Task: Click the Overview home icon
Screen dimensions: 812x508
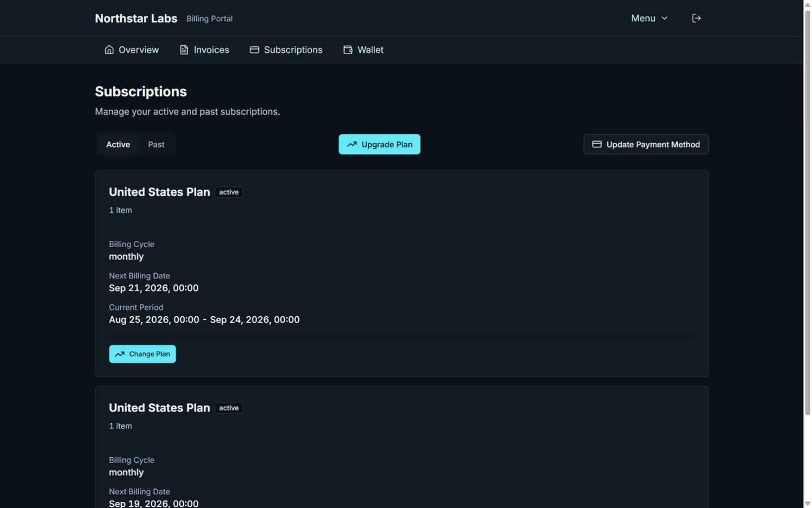Action: coord(109,50)
